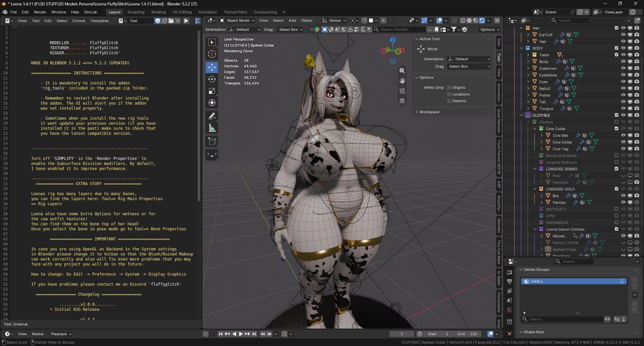Enable the Bunny Suit Mode collection
This screenshot has width=644, height=346.
(x=616, y=156)
